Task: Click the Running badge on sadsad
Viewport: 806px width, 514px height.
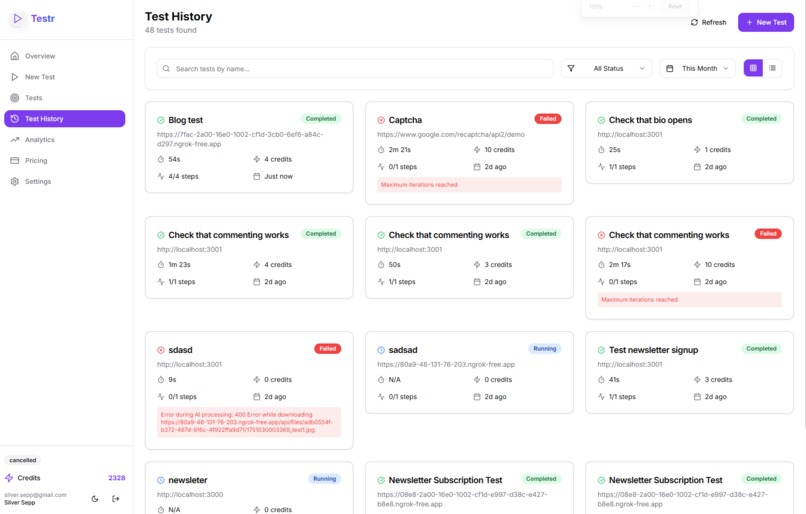Action: click(x=545, y=348)
